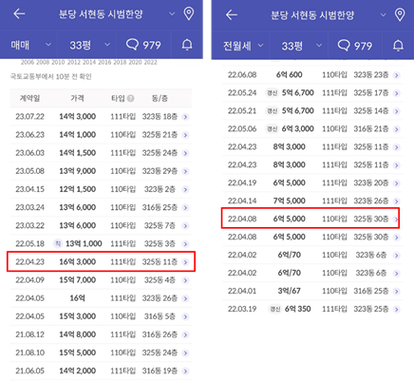Tap info icon beside 타입 column header
The height and width of the screenshot is (383, 414).
pyautogui.click(x=131, y=98)
